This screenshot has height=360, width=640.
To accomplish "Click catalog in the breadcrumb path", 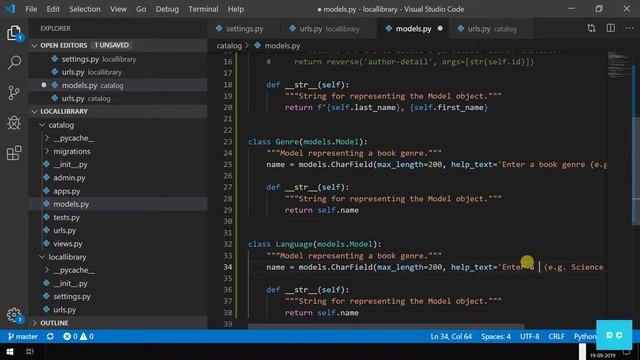I will [229, 46].
